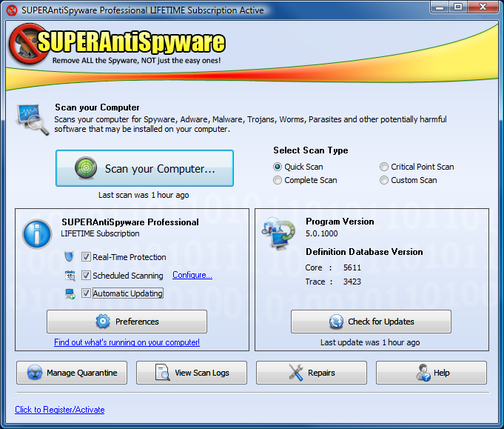Toggle the Real-Time Protection checkbox
504x429 pixels.
pyautogui.click(x=86, y=257)
